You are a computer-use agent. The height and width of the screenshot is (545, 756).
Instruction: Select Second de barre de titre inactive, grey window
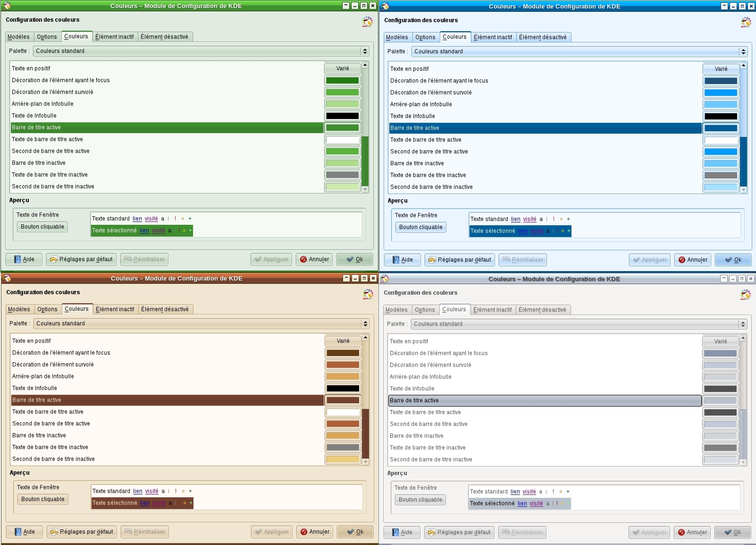click(x=545, y=460)
